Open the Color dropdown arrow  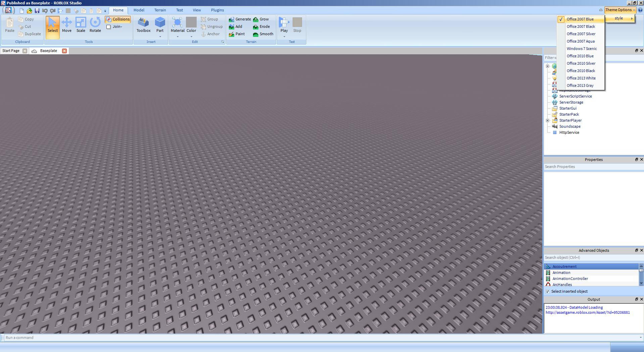pyautogui.click(x=191, y=37)
